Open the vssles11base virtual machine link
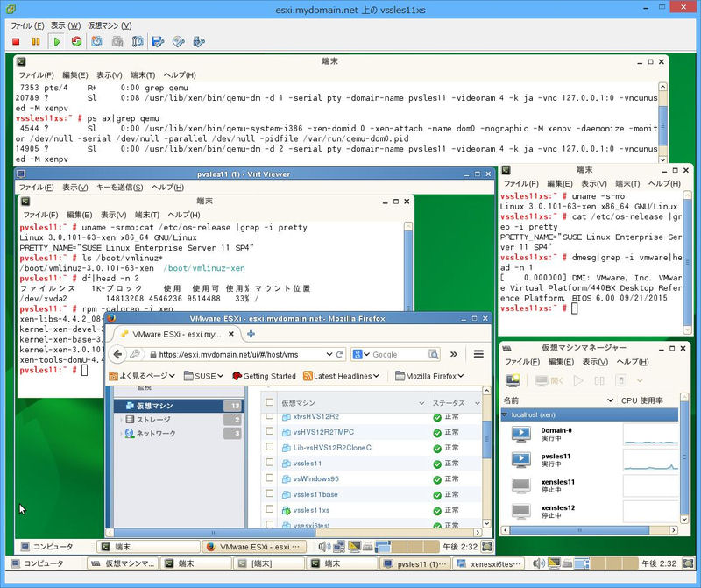The height and width of the screenshot is (588, 701). tap(315, 494)
